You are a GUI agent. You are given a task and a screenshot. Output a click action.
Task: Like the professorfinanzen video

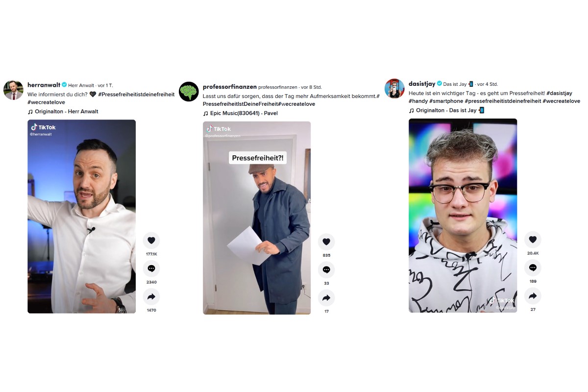326,242
